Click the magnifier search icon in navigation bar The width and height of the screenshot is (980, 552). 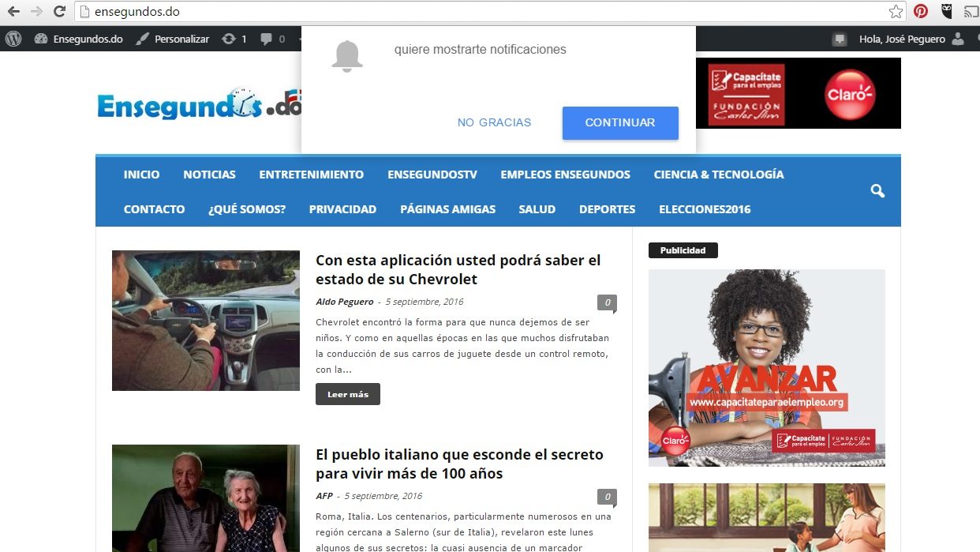click(x=877, y=191)
